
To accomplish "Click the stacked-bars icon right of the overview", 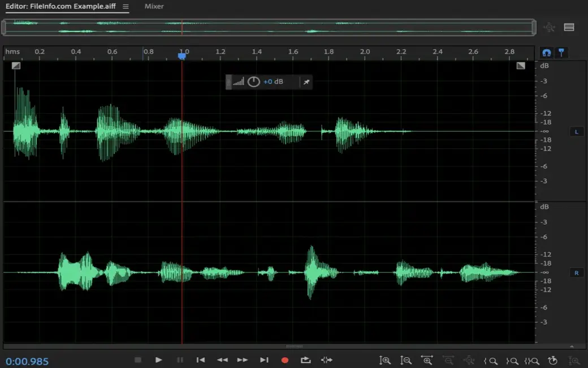I will 569,27.
